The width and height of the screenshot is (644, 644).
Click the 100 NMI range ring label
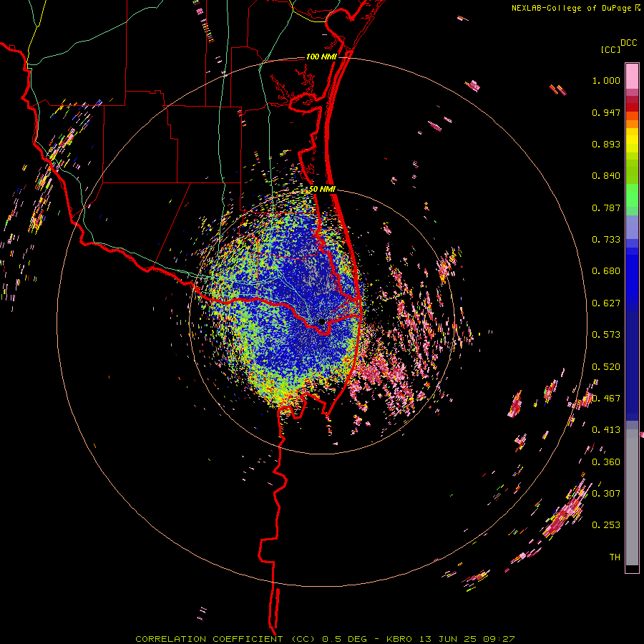click(321, 57)
